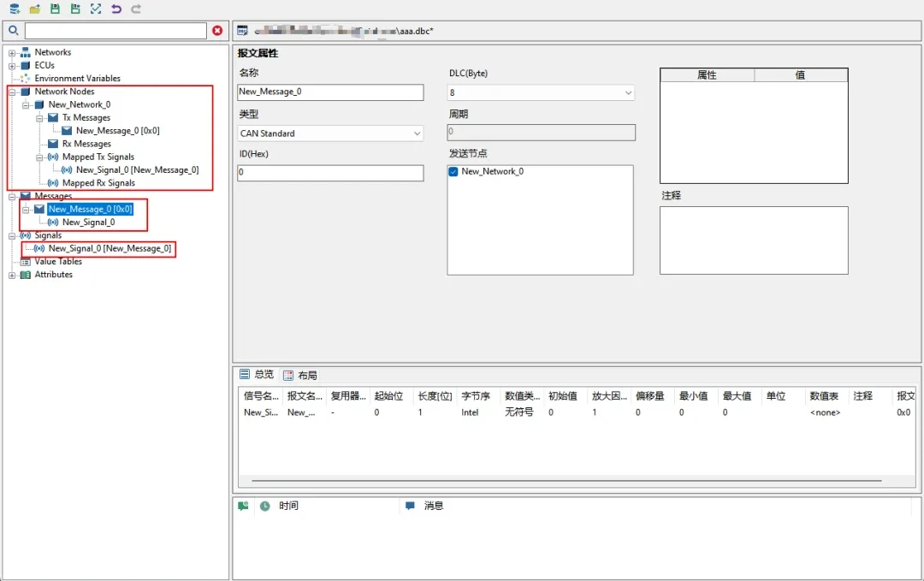
Task: Click the Save As toolbar icon
Action: point(75,9)
